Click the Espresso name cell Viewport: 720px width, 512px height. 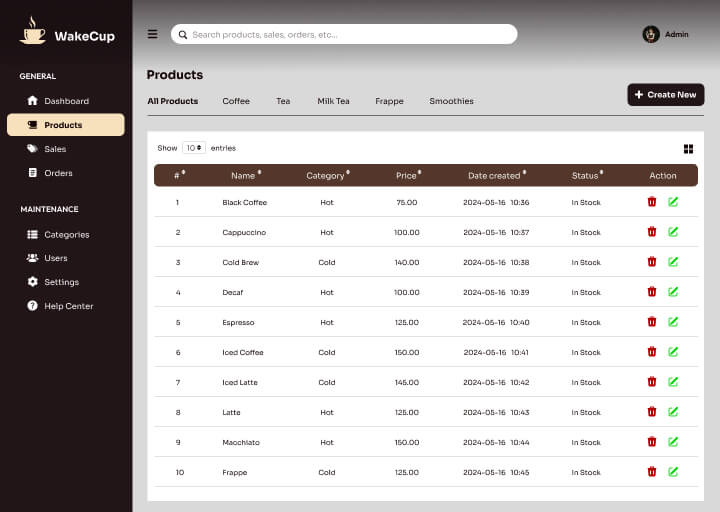coord(238,322)
